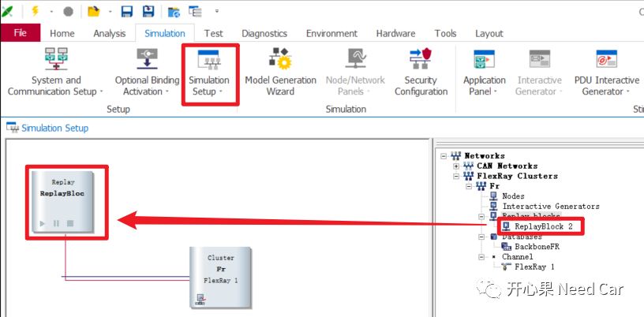
Task: Click the Optional Binding Activation icon
Action: tap(148, 60)
